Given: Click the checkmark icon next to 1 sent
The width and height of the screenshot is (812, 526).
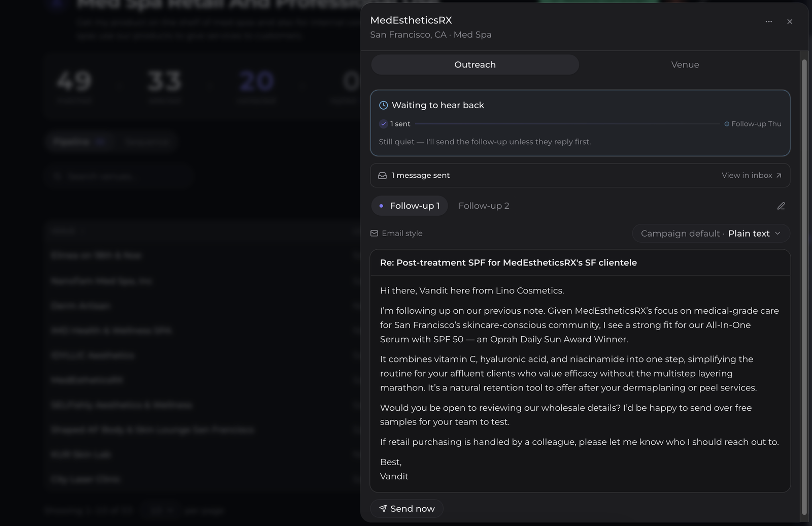Looking at the screenshot, I should point(384,124).
